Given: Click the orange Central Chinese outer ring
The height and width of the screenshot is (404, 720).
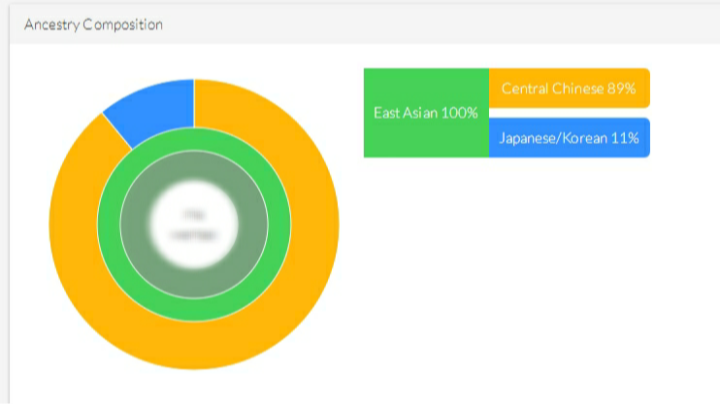Looking at the screenshot, I should (194, 345).
